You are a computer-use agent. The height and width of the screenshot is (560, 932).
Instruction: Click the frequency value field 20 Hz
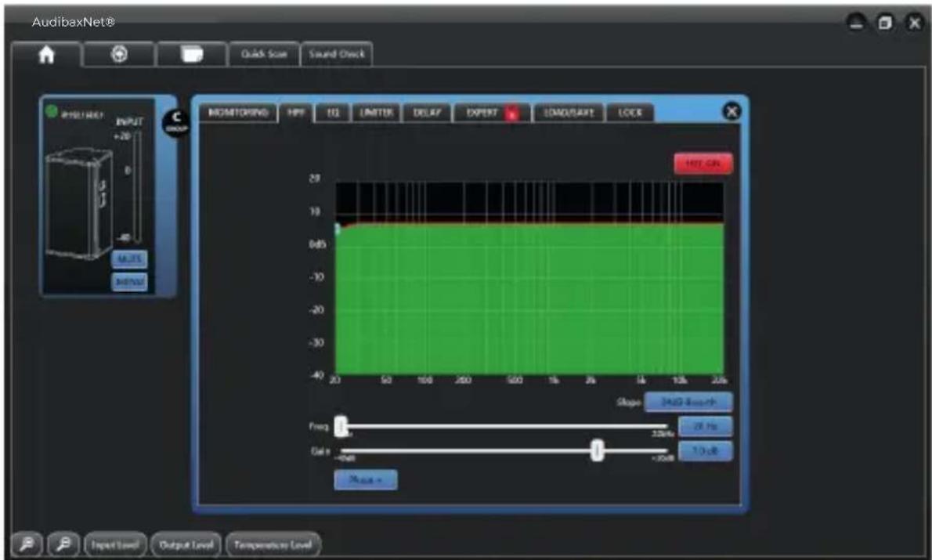tap(706, 426)
